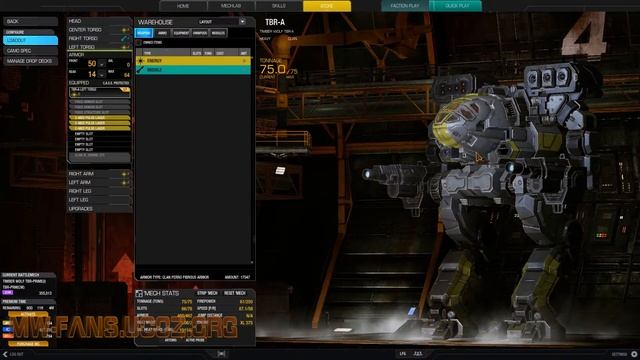Open MANAGE DROP DECKS

click(x=30, y=61)
